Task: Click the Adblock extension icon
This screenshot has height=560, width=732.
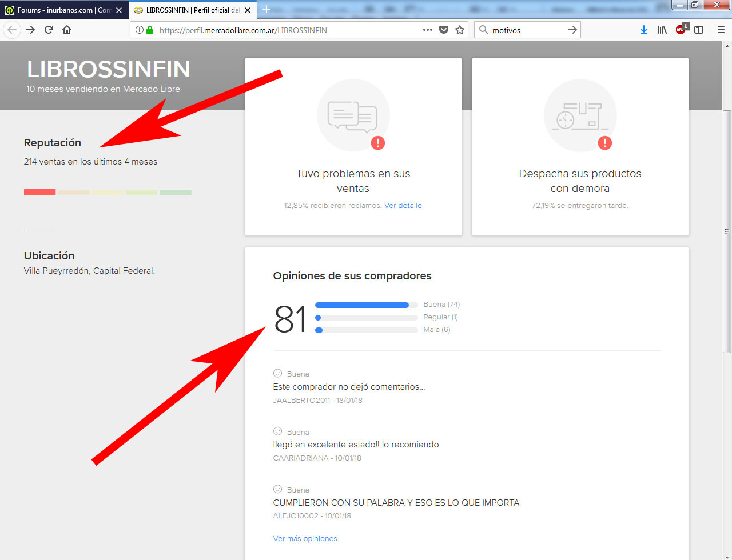Action: click(x=681, y=30)
